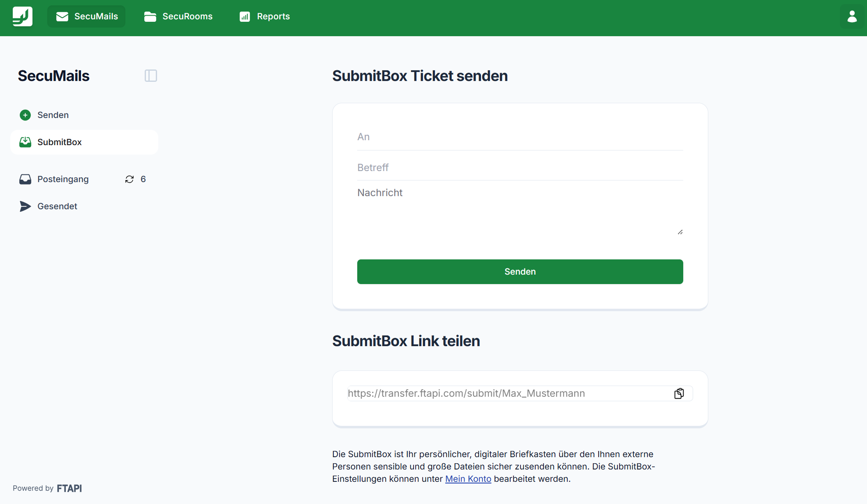Click the FTAPI logo icon in the header

point(23,16)
